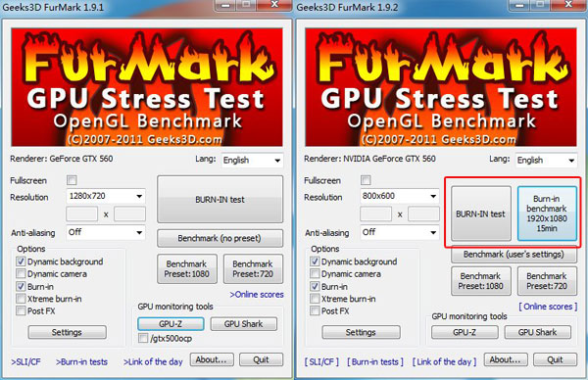The width and height of the screenshot is (588, 380).
Task: Click Renderer: GeForce GTX 560 text
Action: pyautogui.click(x=62, y=159)
